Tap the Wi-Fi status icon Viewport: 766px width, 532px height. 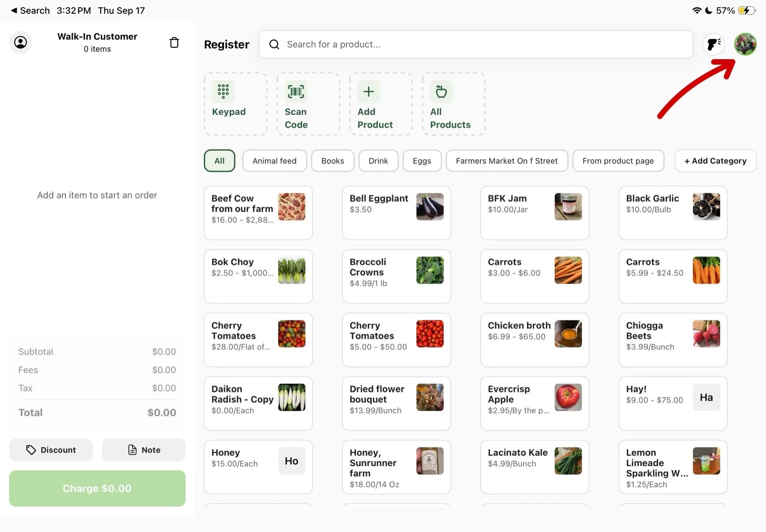[697, 11]
